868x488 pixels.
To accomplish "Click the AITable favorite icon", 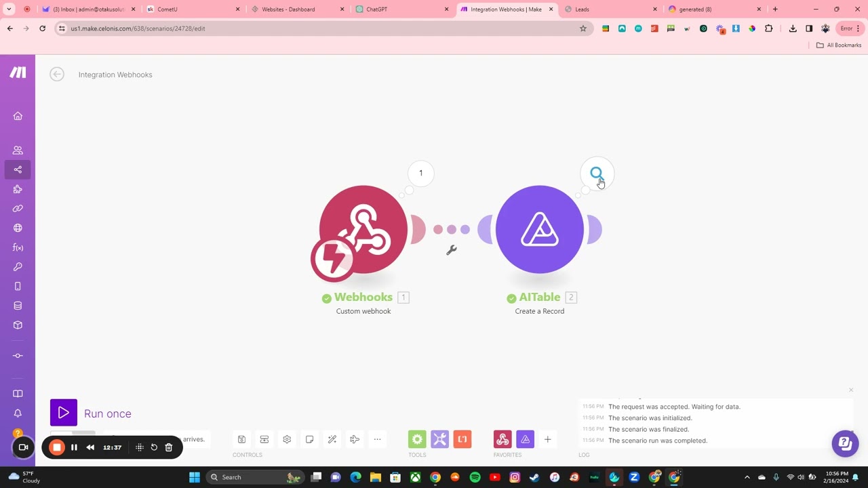I will 525,439.
